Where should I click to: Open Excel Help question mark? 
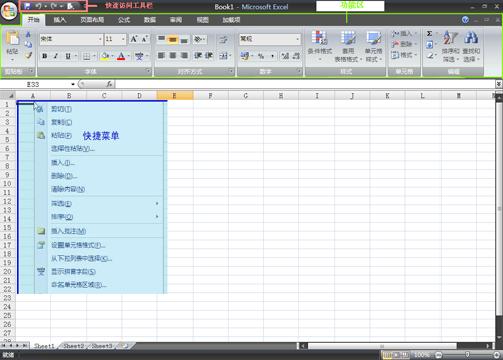point(465,20)
